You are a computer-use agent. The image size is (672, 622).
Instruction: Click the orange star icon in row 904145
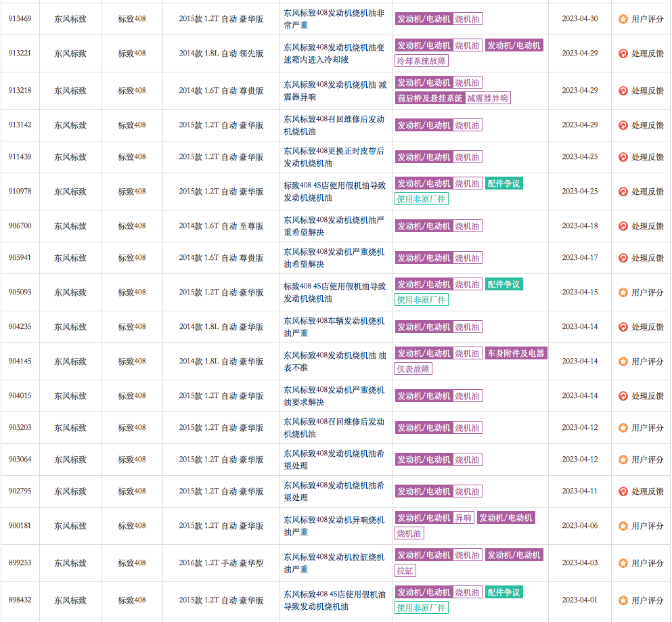(623, 361)
